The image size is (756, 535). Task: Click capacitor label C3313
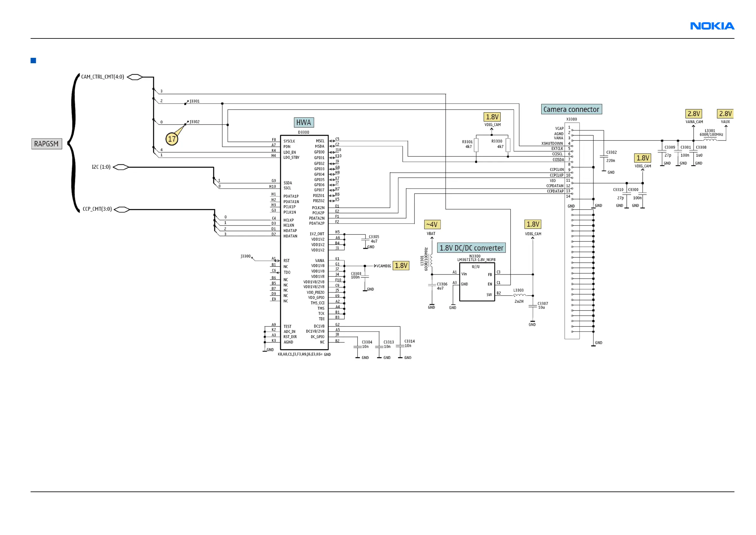[389, 342]
